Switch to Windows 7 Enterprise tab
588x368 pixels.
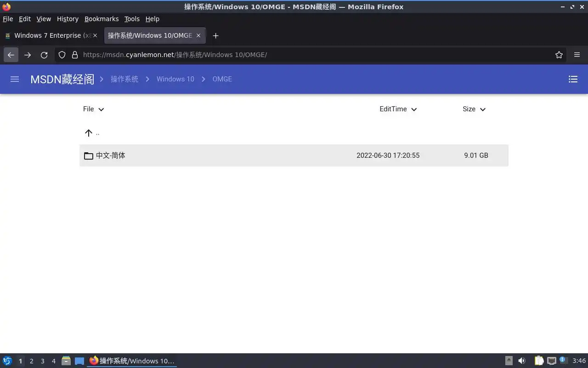click(51, 35)
